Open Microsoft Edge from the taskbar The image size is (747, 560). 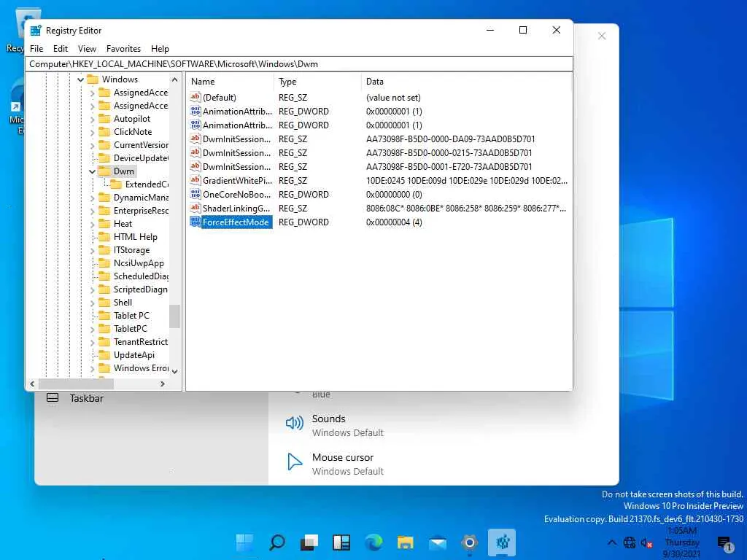[373, 542]
